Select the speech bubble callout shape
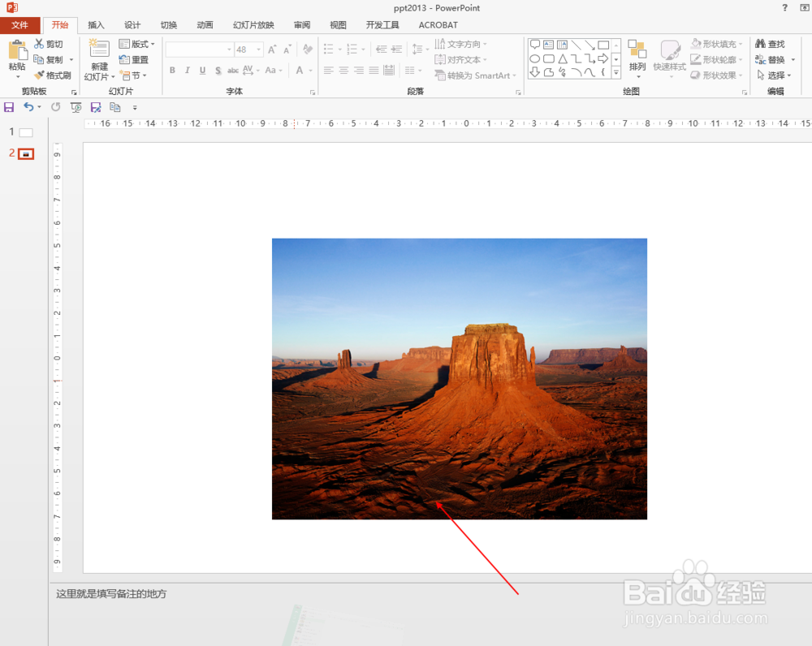Screen dimensions: 812x646 click(535, 45)
